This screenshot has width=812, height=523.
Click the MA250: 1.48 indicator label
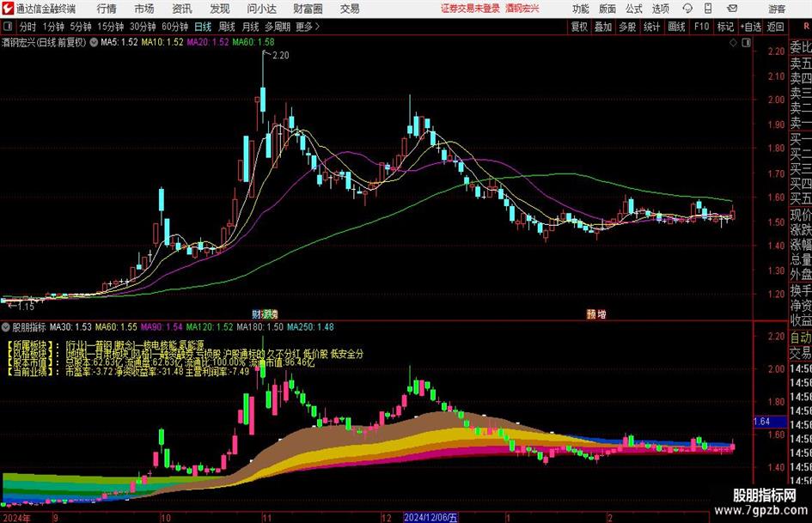(311, 326)
